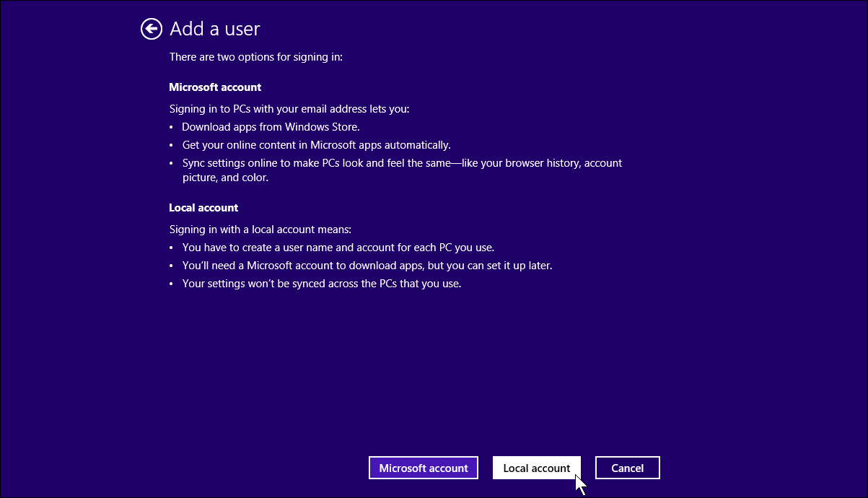Click the 'Add a user' heading
The width and height of the screenshot is (868, 498).
pos(215,29)
